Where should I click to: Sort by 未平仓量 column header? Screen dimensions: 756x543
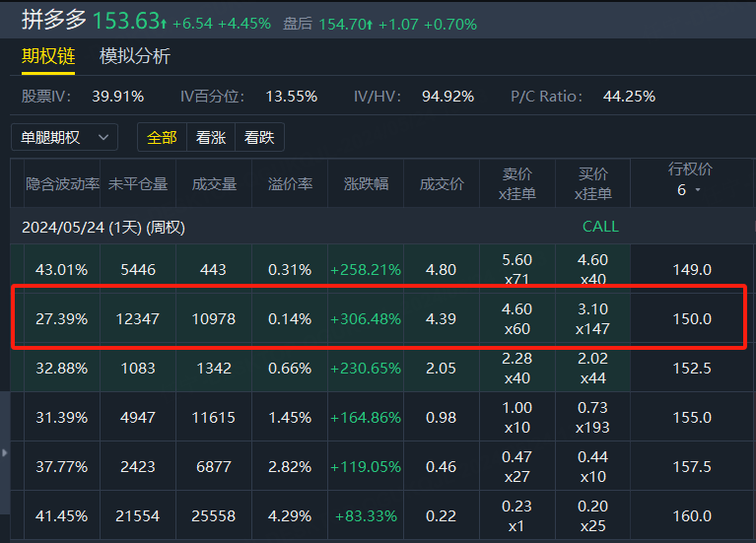[x=138, y=183]
